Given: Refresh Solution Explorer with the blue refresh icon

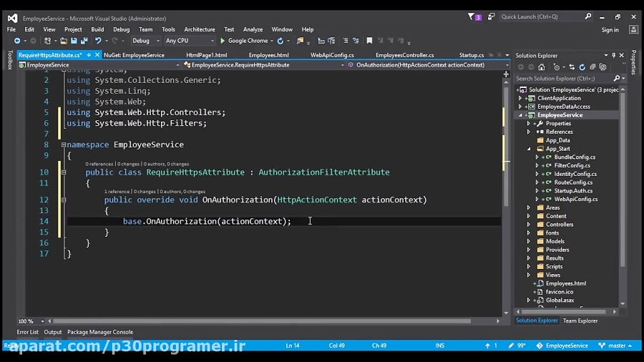Looking at the screenshot, I should (582, 67).
